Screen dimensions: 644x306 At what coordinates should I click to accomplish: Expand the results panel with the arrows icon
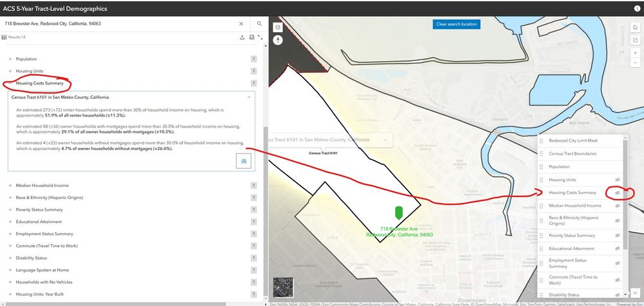260,37
